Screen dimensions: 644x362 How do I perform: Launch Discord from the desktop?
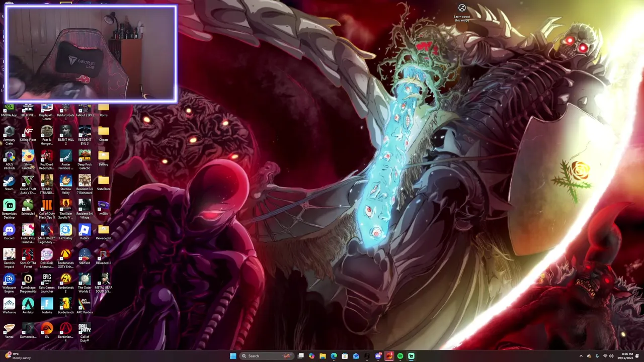pyautogui.click(x=9, y=233)
